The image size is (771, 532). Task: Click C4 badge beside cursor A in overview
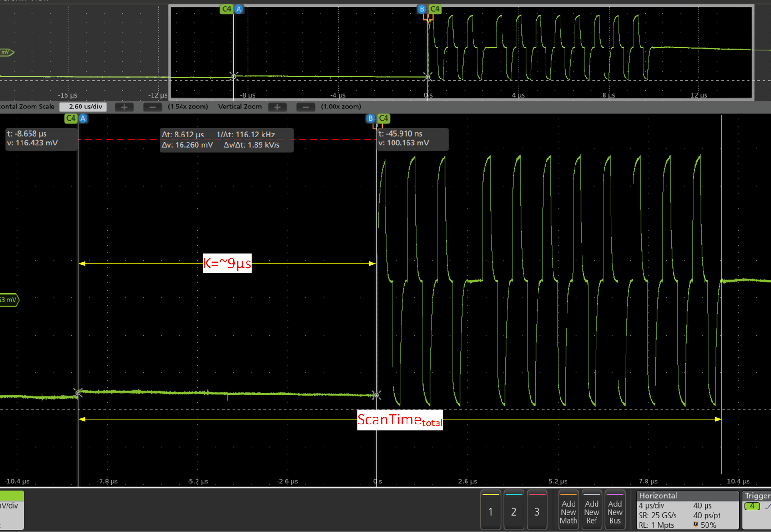click(x=226, y=9)
